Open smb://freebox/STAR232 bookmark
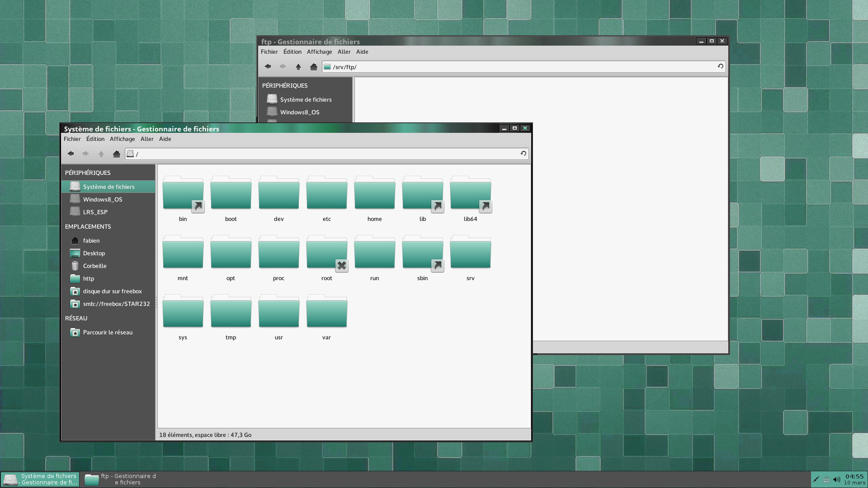This screenshot has width=868, height=488. click(108, 304)
